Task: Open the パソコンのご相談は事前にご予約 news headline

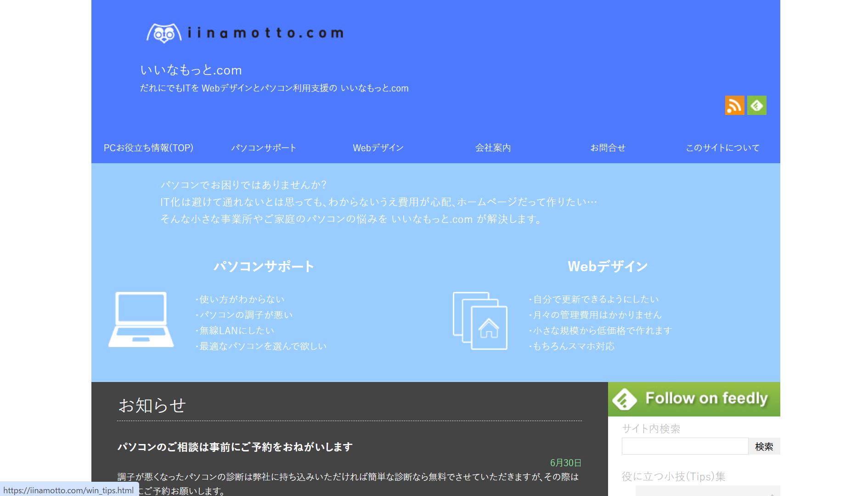Action: 235,447
